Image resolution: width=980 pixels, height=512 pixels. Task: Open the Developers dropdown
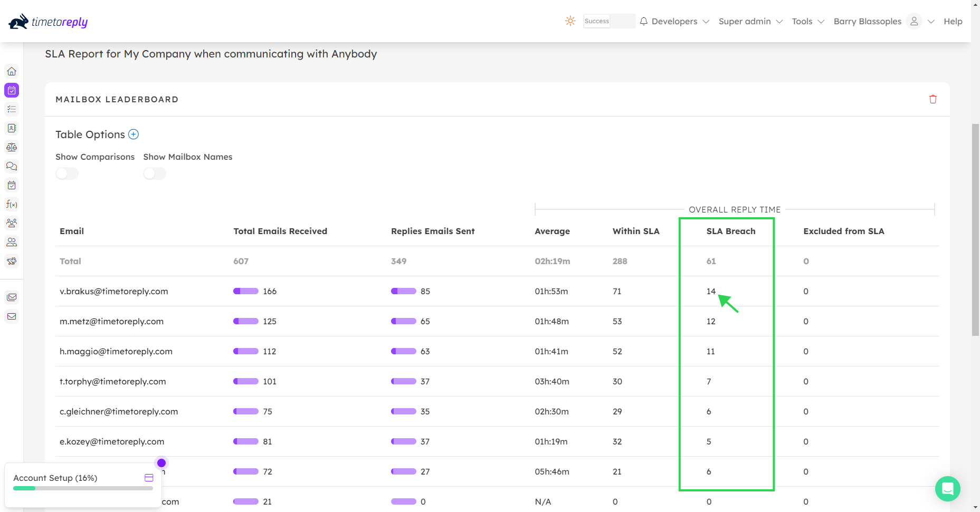[x=680, y=21]
